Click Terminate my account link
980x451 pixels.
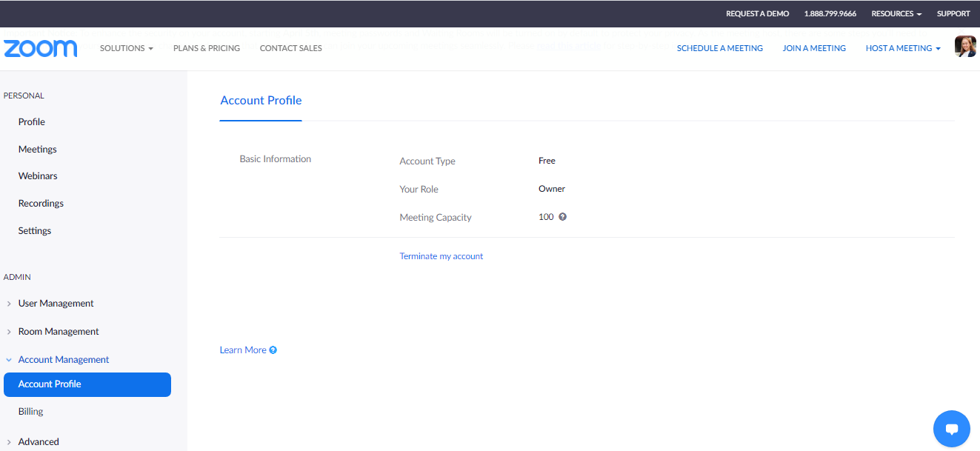pos(441,256)
